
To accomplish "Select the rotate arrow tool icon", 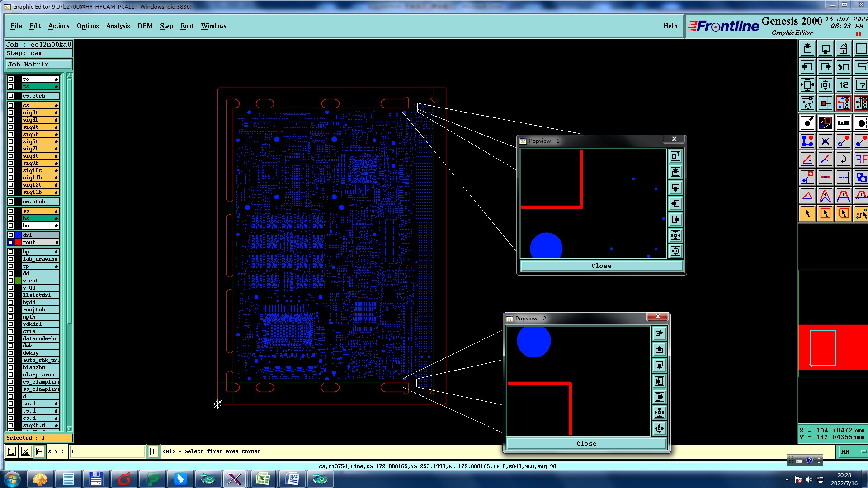I will pos(843,159).
